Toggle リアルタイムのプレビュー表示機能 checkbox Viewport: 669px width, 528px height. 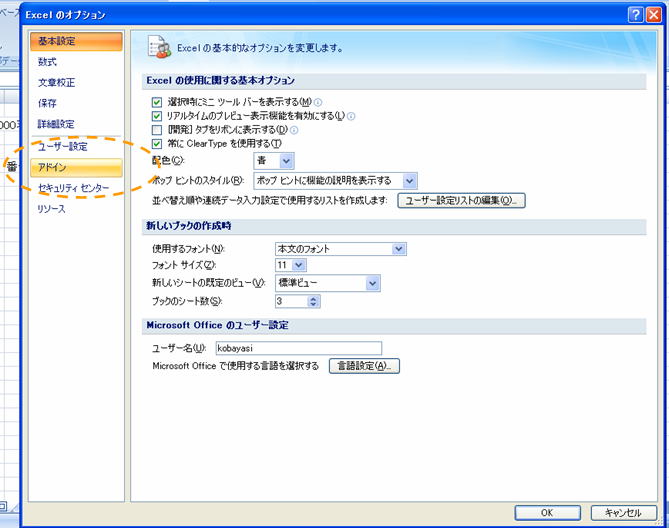(157, 116)
